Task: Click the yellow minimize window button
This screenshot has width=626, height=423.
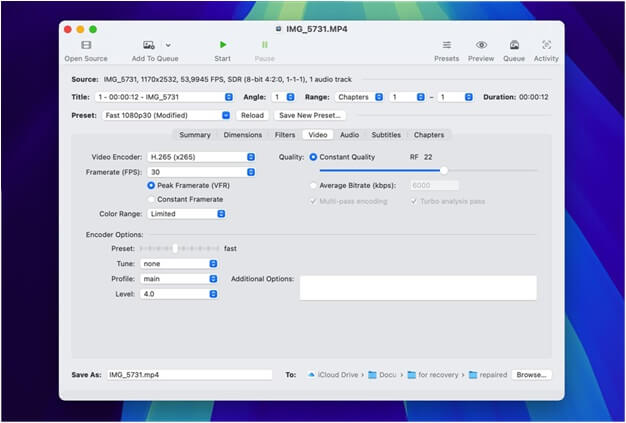Action: pos(80,30)
